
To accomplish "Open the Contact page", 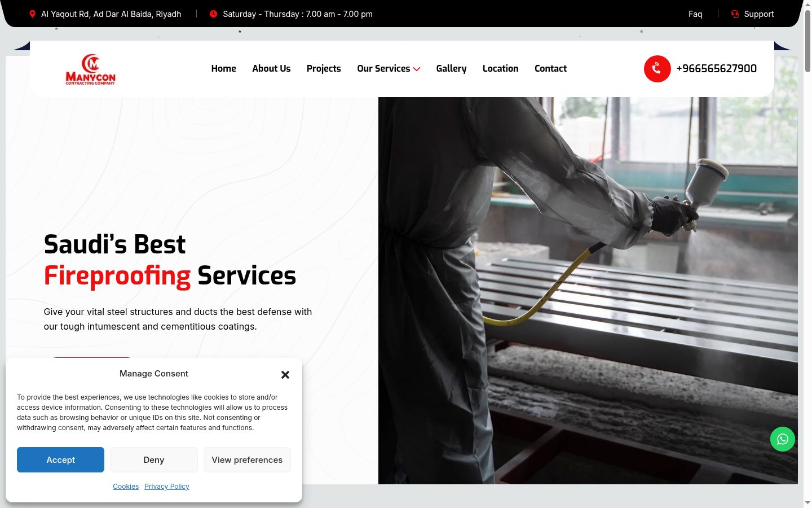I will [550, 68].
